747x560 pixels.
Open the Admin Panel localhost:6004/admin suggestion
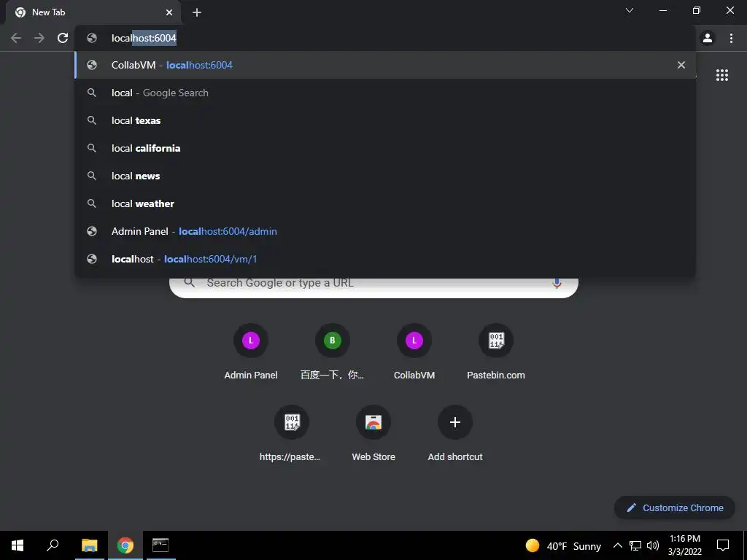[x=385, y=231]
